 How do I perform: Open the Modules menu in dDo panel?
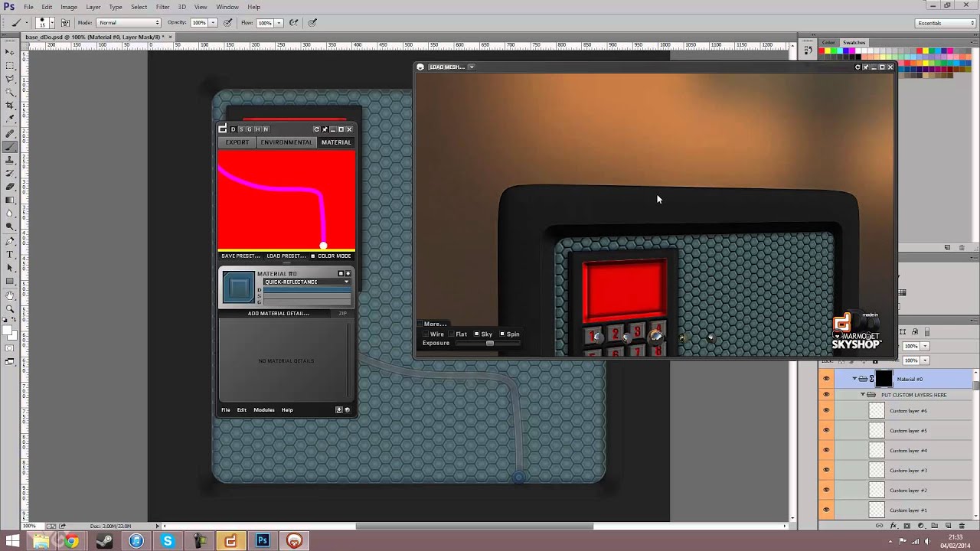tap(264, 410)
